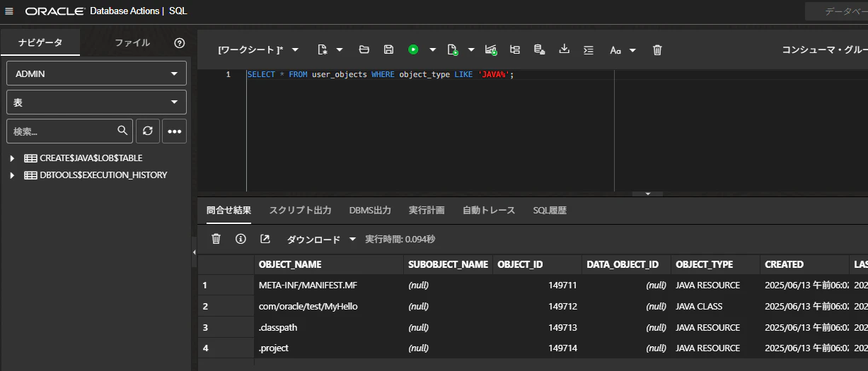Click the editor collapse handle arrow

(x=647, y=193)
